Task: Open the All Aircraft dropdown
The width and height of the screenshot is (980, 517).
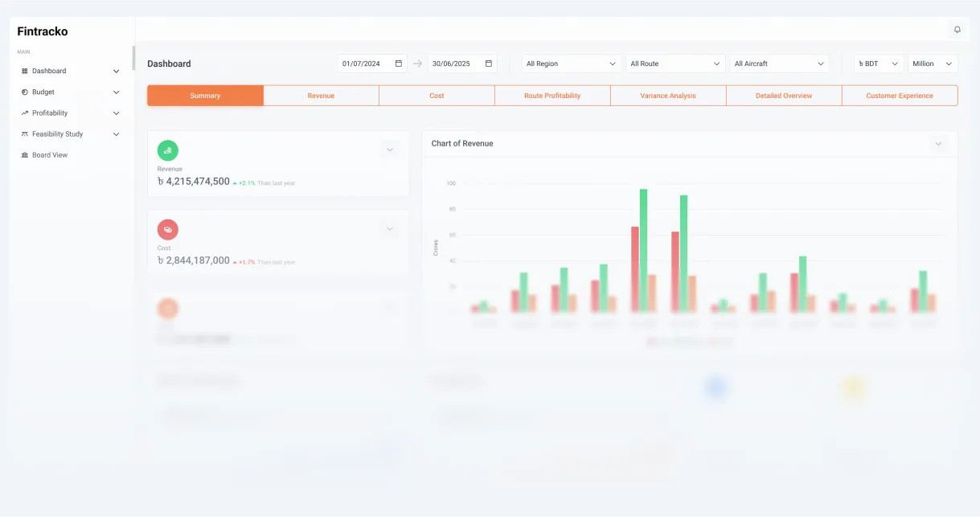Action: click(x=779, y=64)
